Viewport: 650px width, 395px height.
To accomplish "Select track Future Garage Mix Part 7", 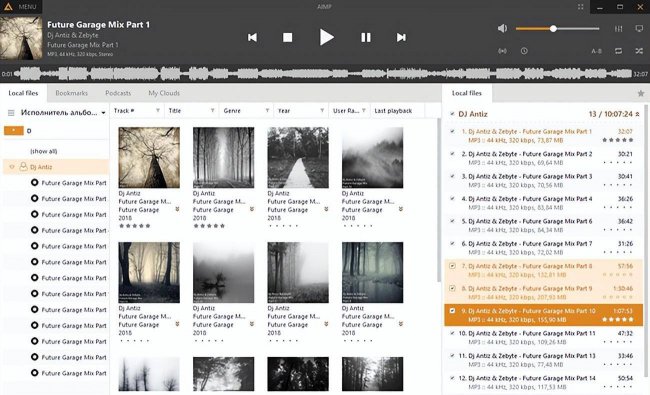I will (543, 247).
